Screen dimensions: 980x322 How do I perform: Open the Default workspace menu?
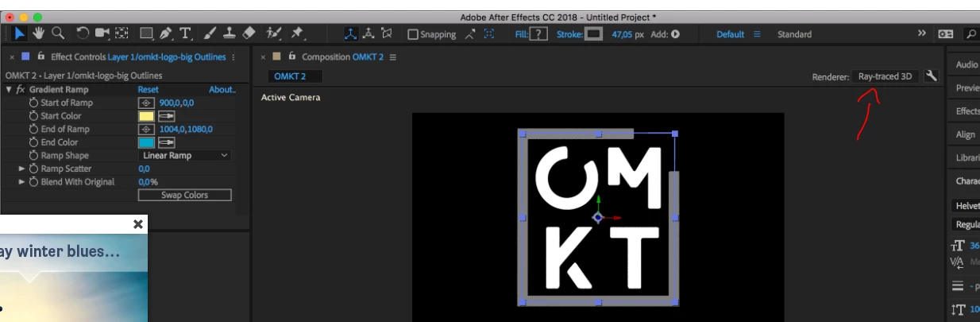pyautogui.click(x=757, y=34)
